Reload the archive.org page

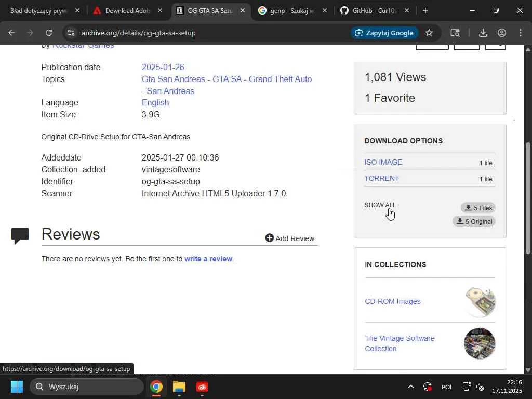49,33
